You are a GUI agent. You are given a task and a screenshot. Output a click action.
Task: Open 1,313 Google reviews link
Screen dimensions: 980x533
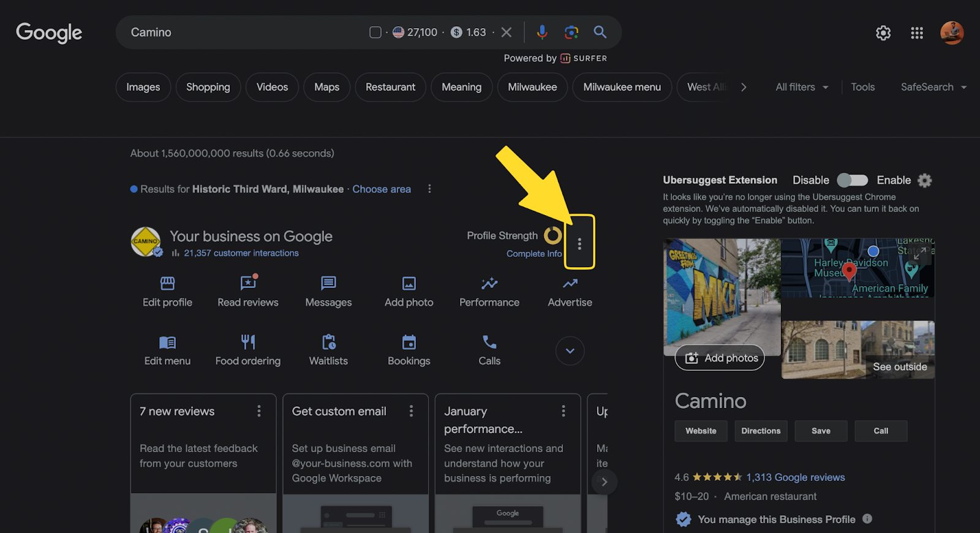(795, 477)
